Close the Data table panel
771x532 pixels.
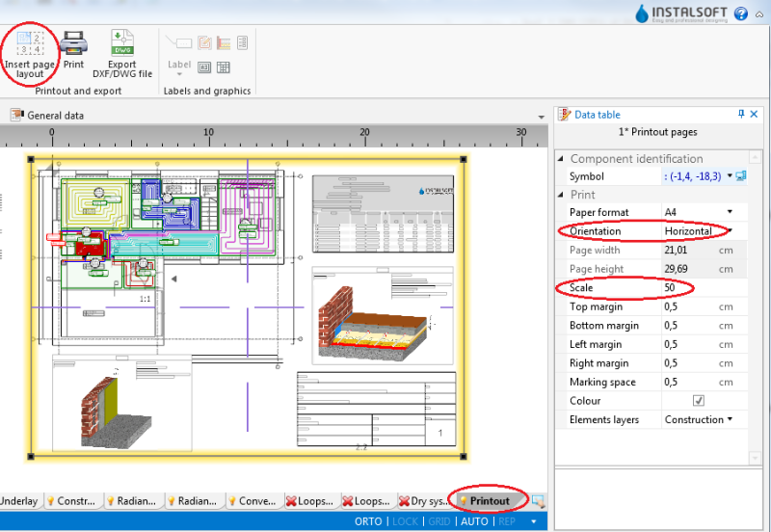pos(754,114)
